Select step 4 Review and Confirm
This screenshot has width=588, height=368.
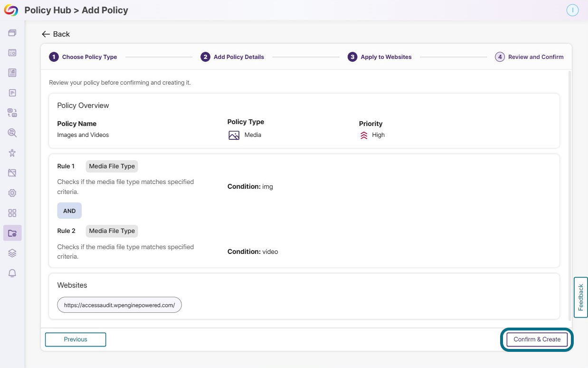tap(529, 57)
